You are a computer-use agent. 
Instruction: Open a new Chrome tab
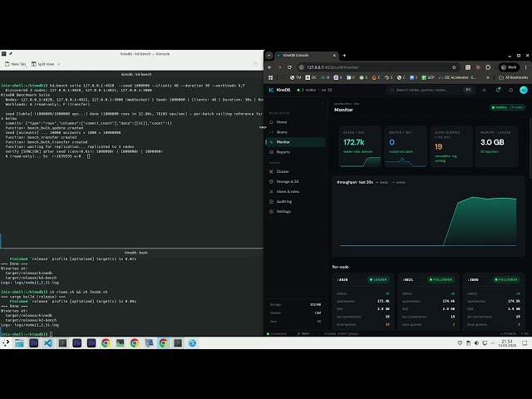coord(344,56)
